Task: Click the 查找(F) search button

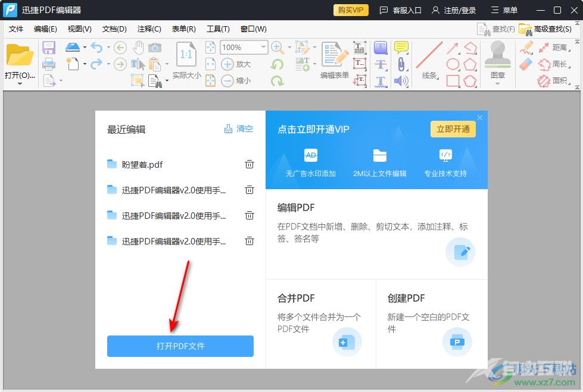Action: (x=496, y=29)
